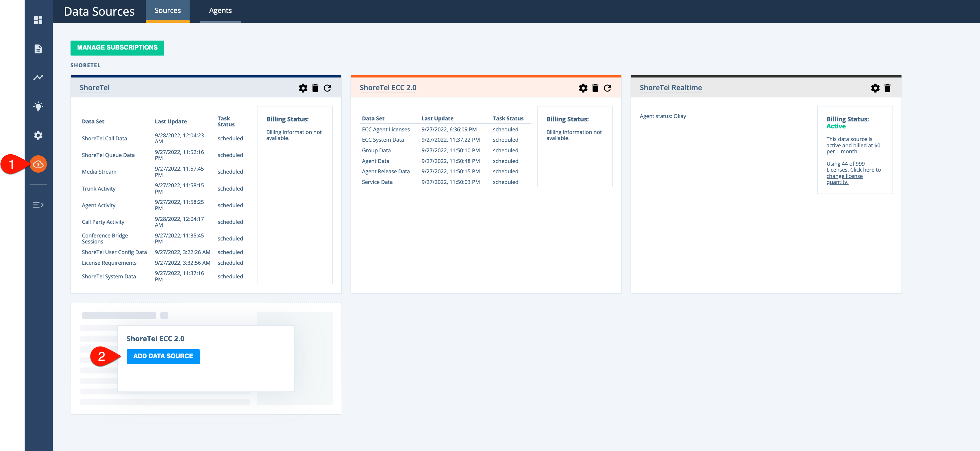Open settings gear on ShoreTel Realtime card
The height and width of the screenshot is (451, 980).
pos(875,88)
